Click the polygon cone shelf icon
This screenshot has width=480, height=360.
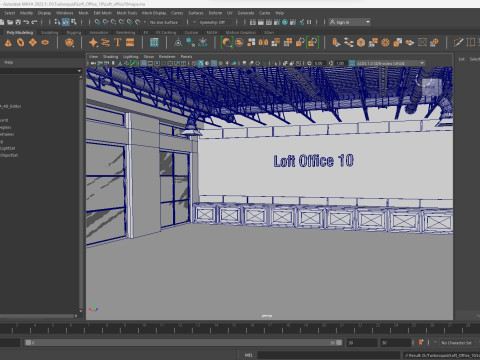tap(8, 43)
